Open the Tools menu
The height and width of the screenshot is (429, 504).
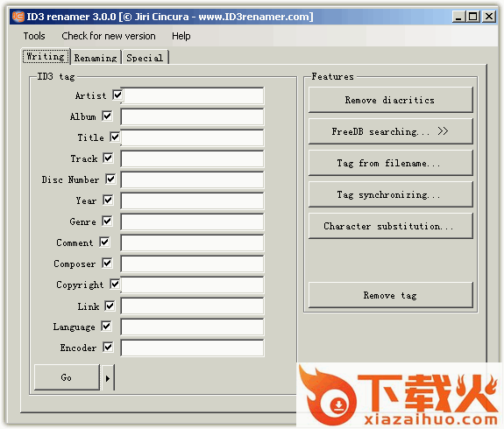click(34, 36)
